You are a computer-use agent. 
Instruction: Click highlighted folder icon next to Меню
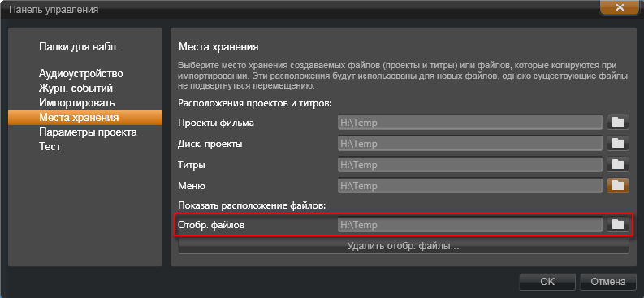pyautogui.click(x=618, y=185)
